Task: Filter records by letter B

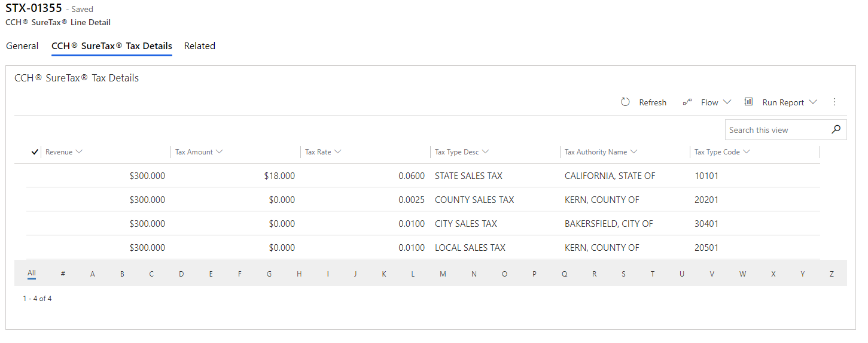Action: pos(122,274)
